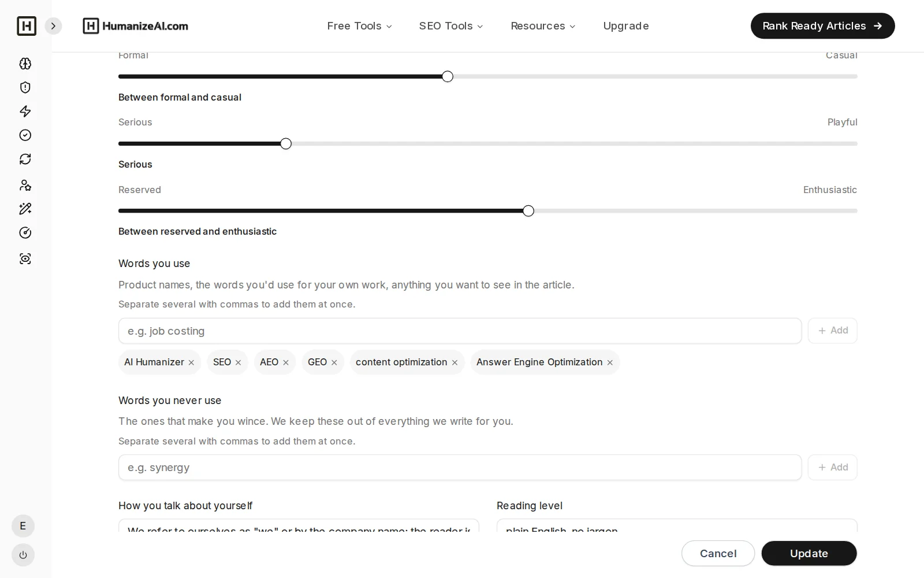This screenshot has height=578, width=924.
Task: Remove the SEO tag
Action: click(238, 362)
